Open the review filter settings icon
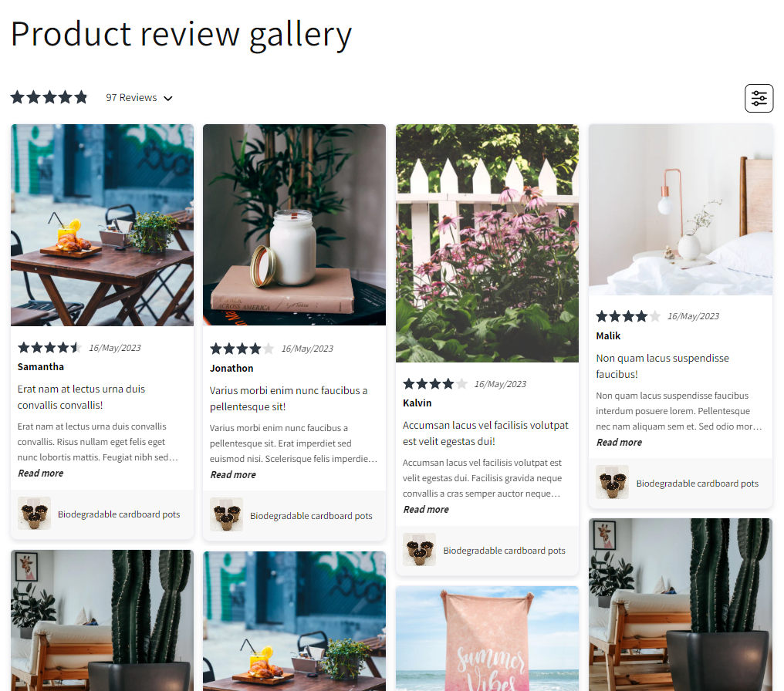Screen dimensions: 784x691 pos(759,98)
